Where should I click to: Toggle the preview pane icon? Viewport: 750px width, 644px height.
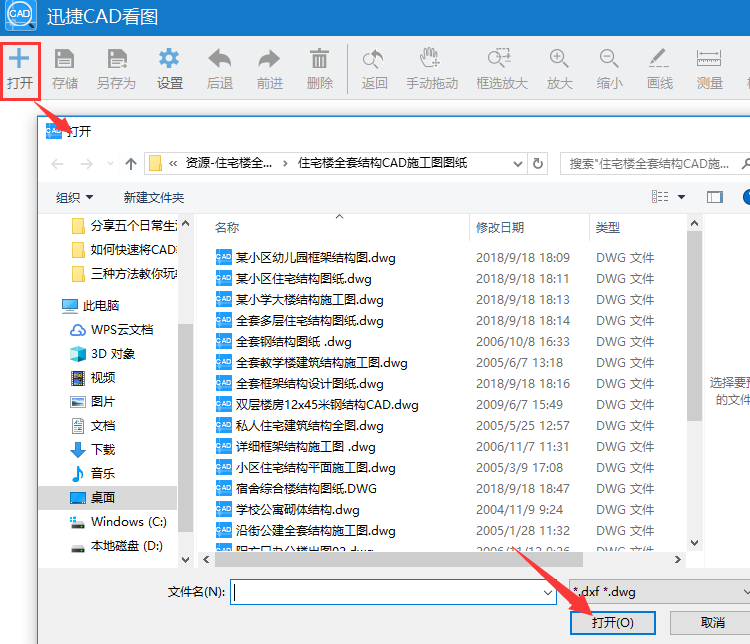pos(715,197)
